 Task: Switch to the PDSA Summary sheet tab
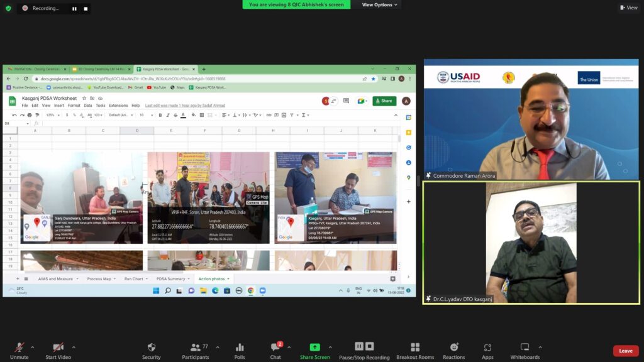pos(170,278)
